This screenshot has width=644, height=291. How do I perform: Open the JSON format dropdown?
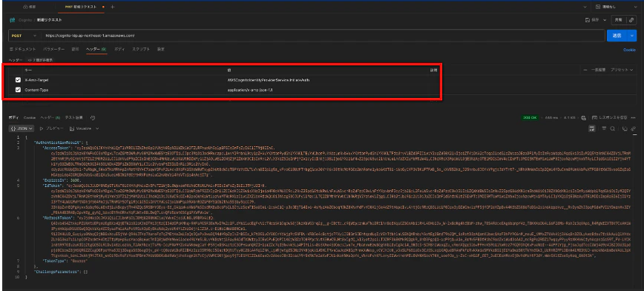pos(22,128)
